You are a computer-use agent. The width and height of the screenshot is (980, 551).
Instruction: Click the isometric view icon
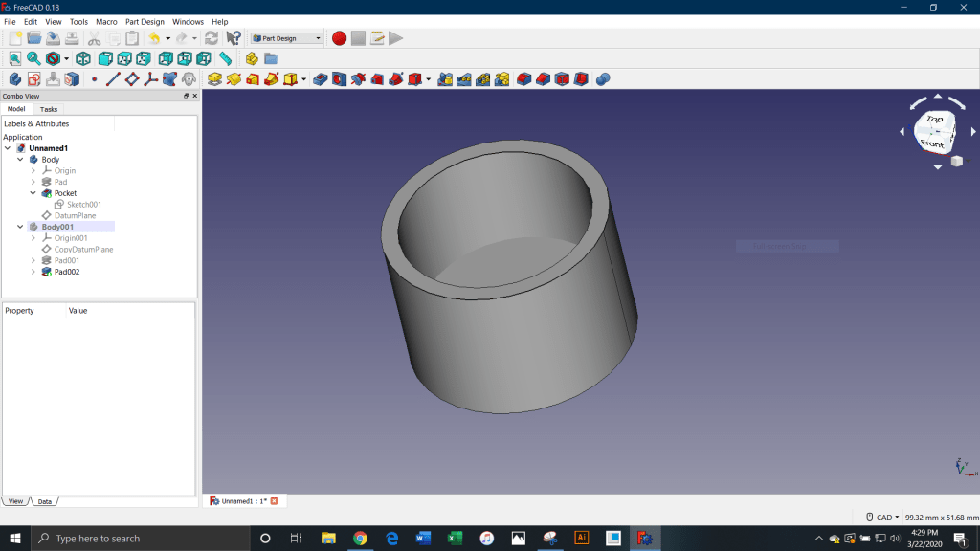click(x=83, y=59)
